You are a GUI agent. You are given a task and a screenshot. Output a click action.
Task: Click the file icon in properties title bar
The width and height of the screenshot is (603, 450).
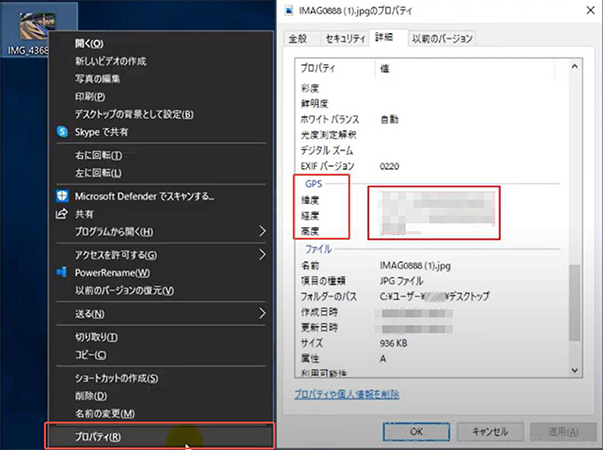click(288, 10)
